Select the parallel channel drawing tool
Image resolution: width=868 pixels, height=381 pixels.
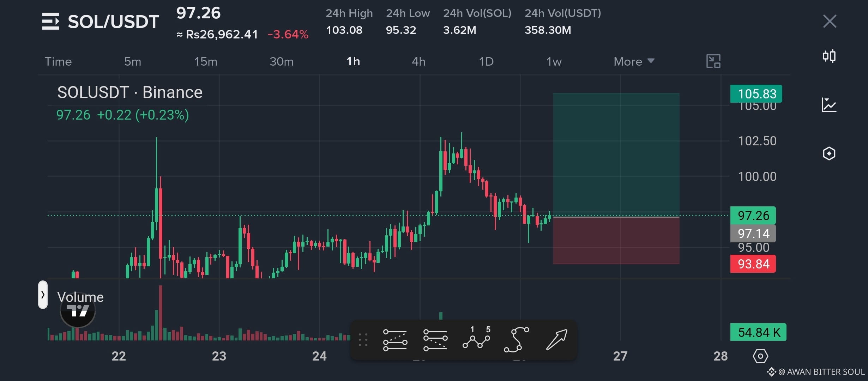435,340
